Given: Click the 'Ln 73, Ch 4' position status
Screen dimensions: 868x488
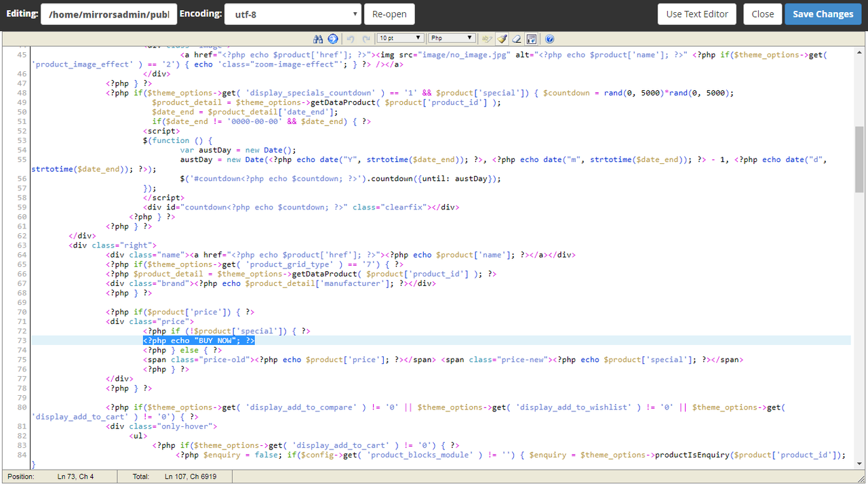Looking at the screenshot, I should 76,476.
